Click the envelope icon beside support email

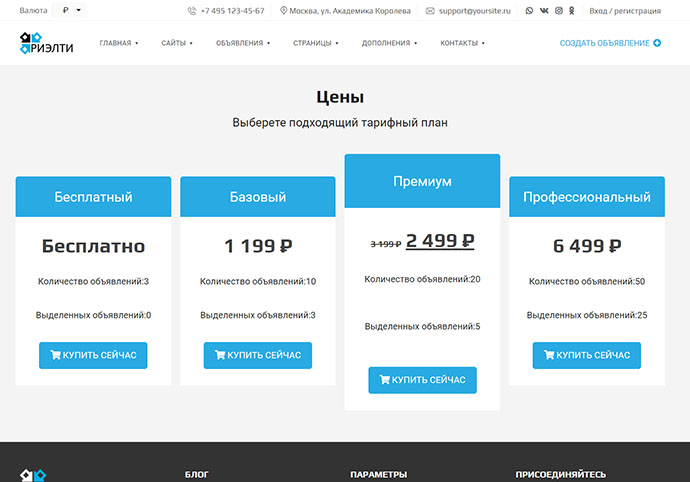[x=430, y=11]
